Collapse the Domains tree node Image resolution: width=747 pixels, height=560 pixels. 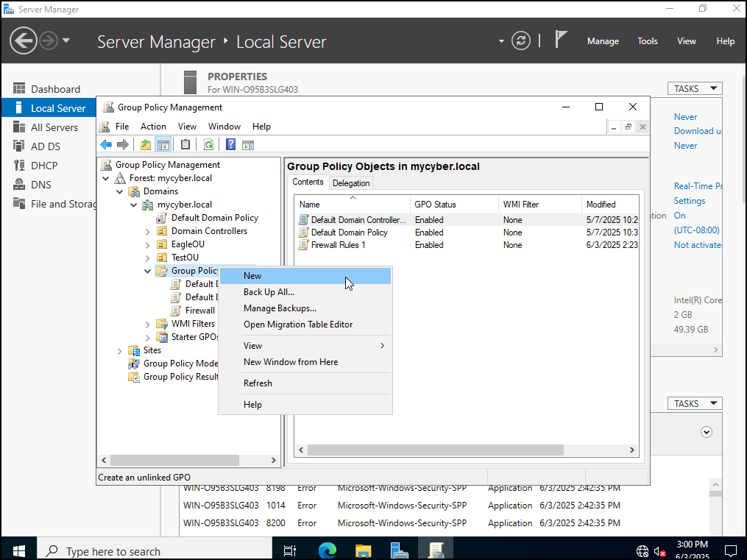[119, 191]
